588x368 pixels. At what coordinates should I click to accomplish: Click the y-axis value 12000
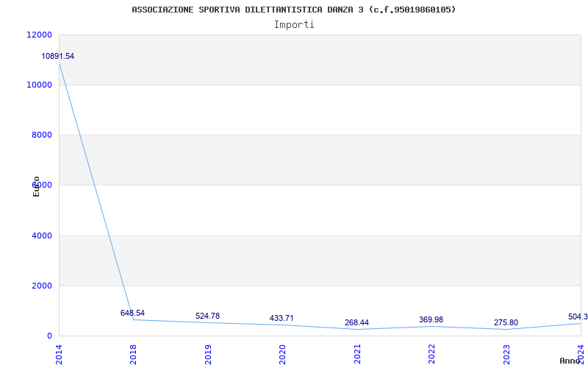tap(39, 35)
